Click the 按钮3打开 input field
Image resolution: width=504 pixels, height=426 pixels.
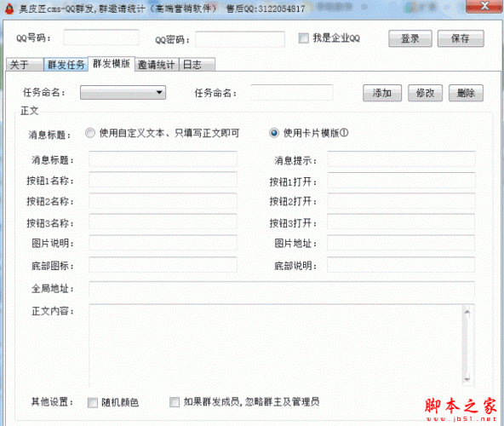401,222
